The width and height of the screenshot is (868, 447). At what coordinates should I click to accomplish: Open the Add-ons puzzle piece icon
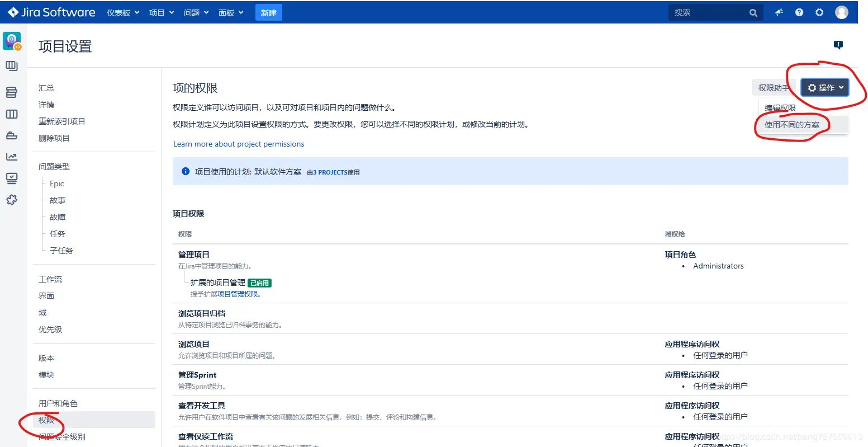(x=12, y=200)
